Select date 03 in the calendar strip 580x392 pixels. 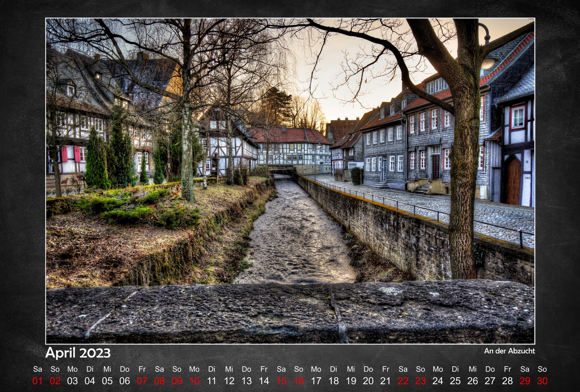[x=73, y=381]
